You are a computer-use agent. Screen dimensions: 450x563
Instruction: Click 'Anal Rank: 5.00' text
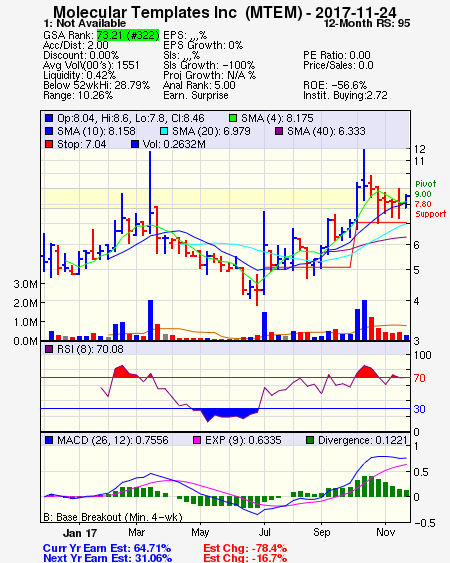[x=199, y=85]
